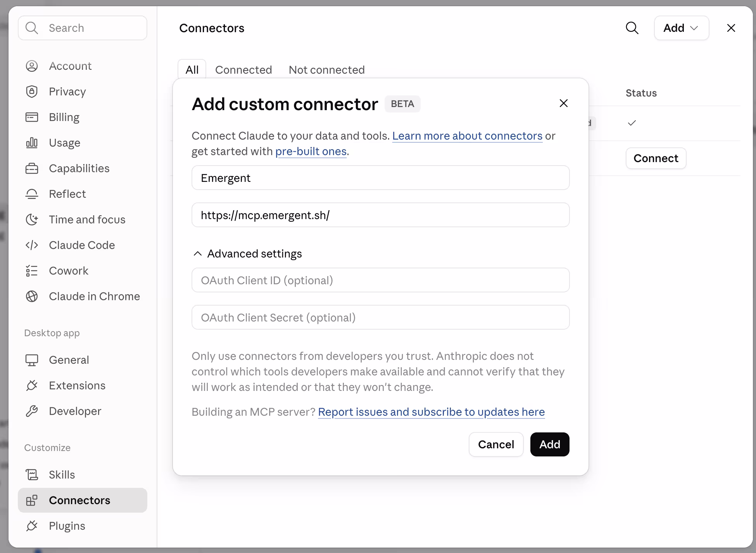Open Account settings page

point(83,66)
